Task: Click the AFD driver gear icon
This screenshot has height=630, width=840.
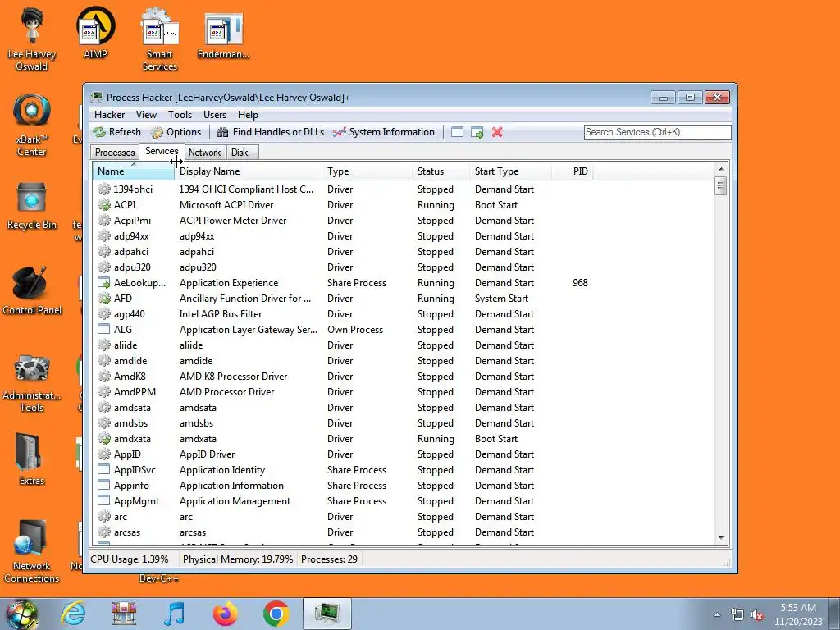Action: 104,299
